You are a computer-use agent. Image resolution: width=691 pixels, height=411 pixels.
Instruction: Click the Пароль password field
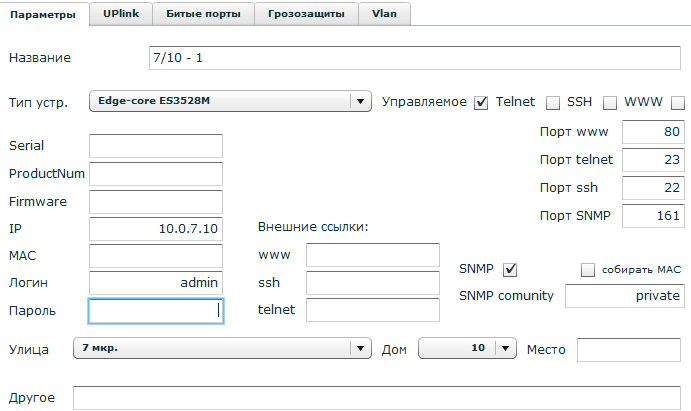155,311
